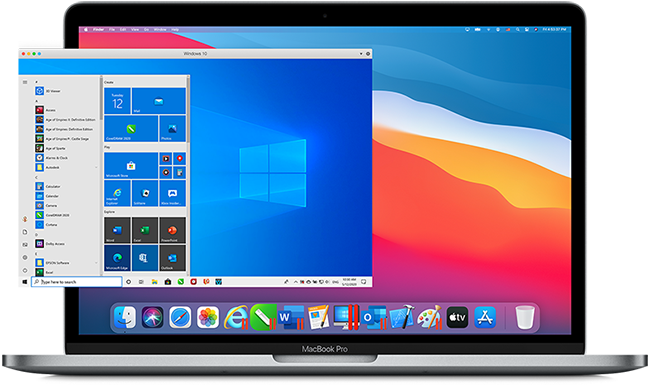Open the Mail tile in Start menu
Image resolution: width=650 pixels, height=385 pixels.
point(159,101)
